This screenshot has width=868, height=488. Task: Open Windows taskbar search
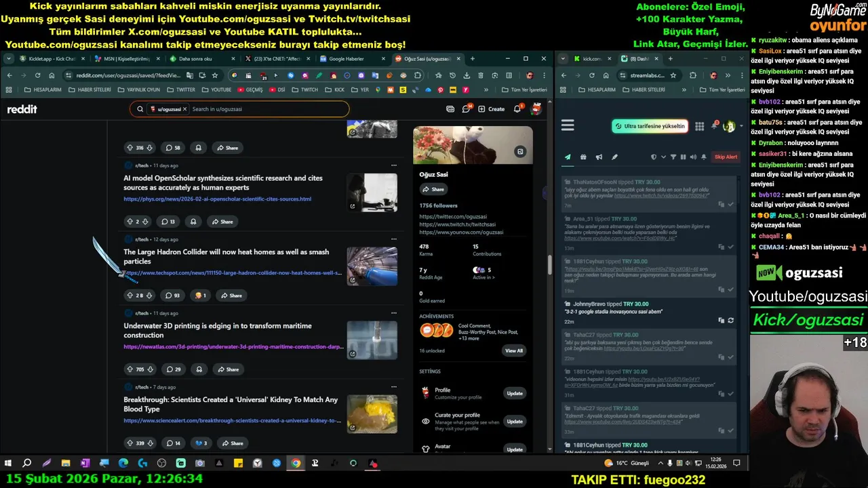pos(27,464)
